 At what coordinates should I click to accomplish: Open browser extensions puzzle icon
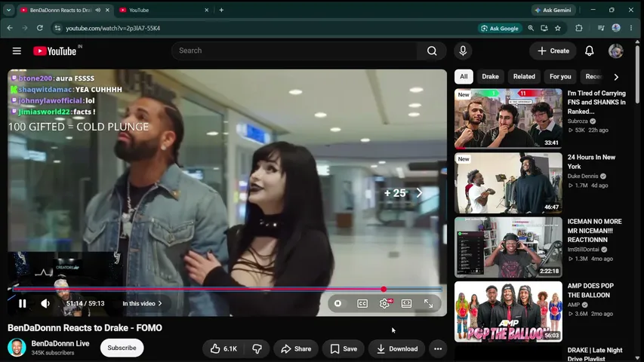tap(579, 29)
